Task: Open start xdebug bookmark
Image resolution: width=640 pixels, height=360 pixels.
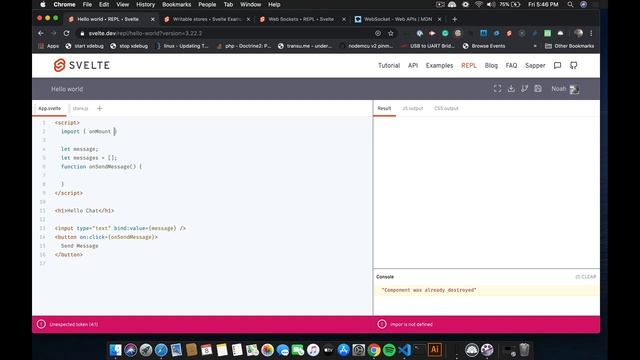Action: (85, 46)
